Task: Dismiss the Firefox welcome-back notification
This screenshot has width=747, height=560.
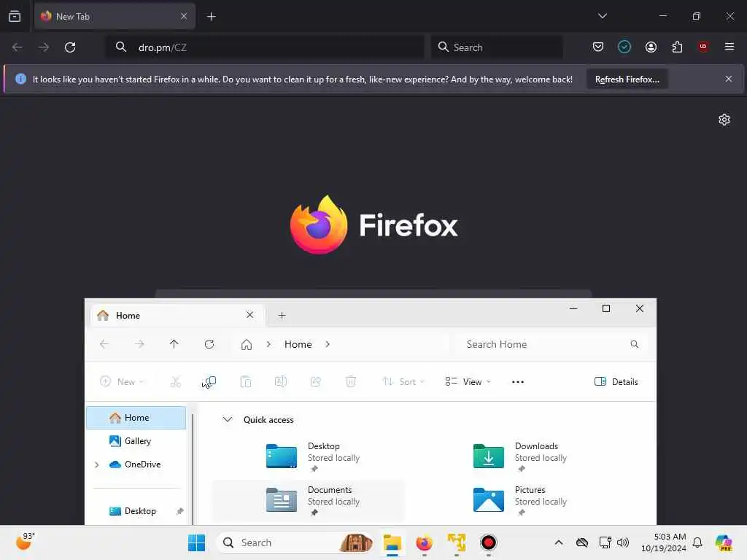Action: (729, 79)
